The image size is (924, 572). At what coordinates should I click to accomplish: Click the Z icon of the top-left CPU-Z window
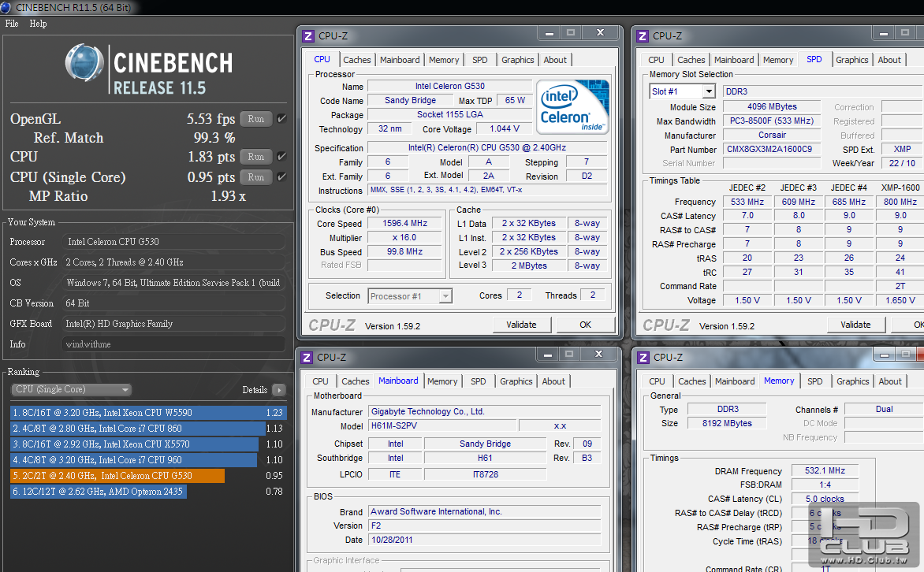coord(308,36)
